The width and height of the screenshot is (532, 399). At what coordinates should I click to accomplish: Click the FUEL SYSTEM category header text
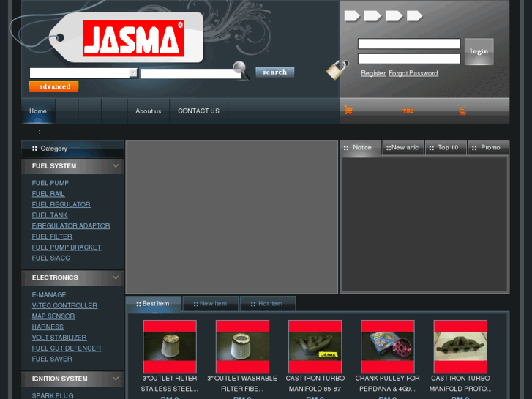coord(54,166)
